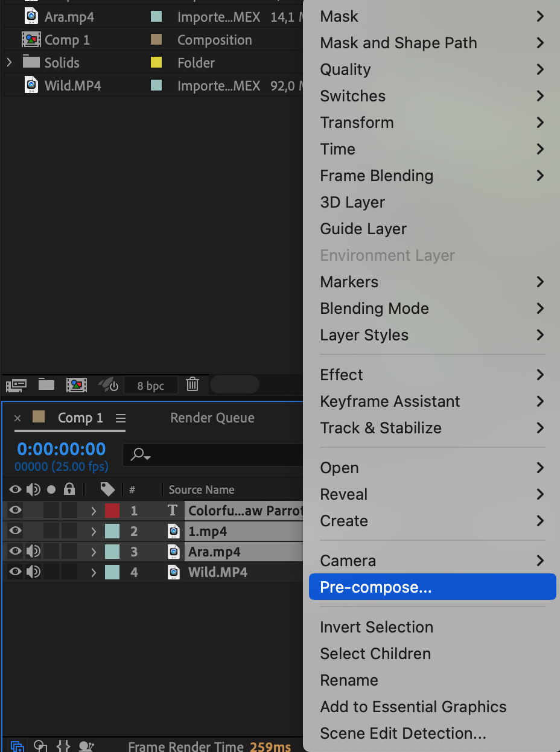
Task: Toggle the Layer Switches pane icon at the bottom left
Action: [18, 746]
